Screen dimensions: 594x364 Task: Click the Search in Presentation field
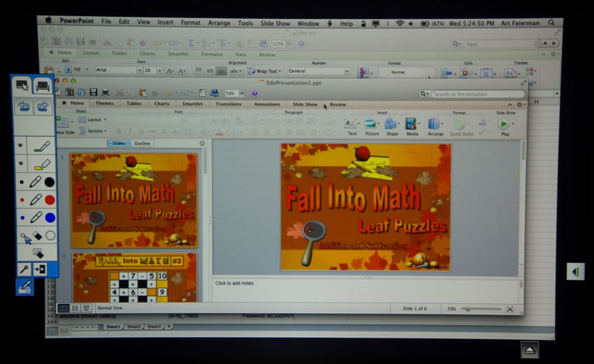coord(478,94)
